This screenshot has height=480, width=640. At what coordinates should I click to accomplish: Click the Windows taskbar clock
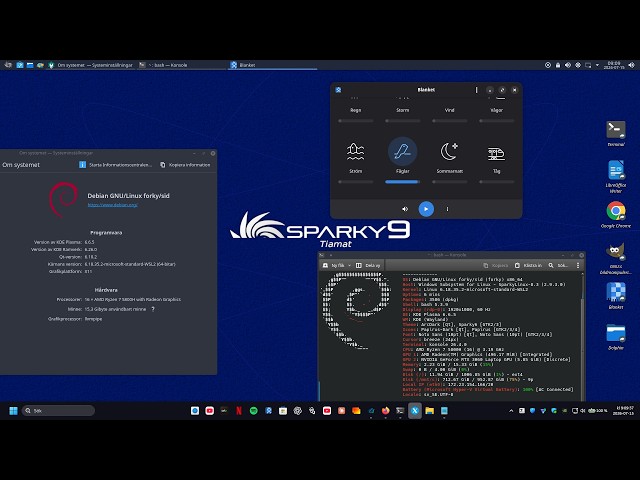tap(623, 411)
